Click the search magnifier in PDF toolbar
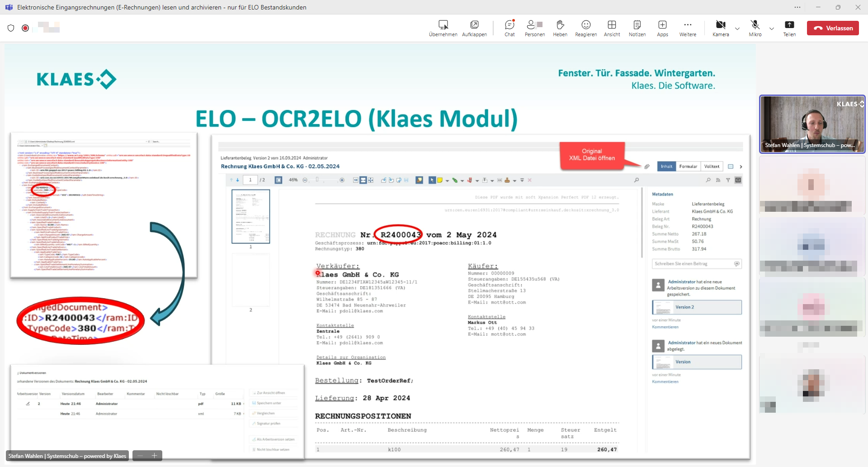The width and height of the screenshot is (868, 467). click(637, 180)
